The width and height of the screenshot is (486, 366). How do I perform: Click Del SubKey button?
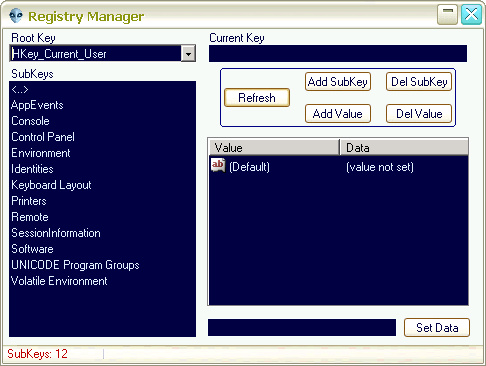coord(419,82)
